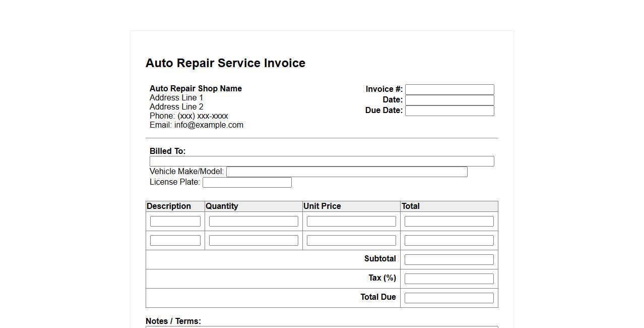Select the Due Date input box
This screenshot has height=328, width=644.
point(449,111)
